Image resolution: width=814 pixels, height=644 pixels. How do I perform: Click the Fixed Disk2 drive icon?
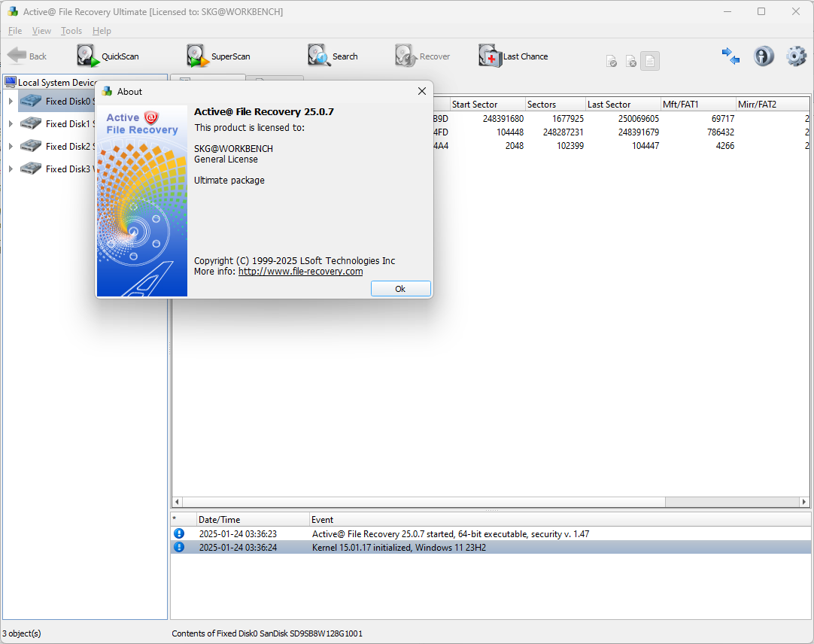[31, 146]
